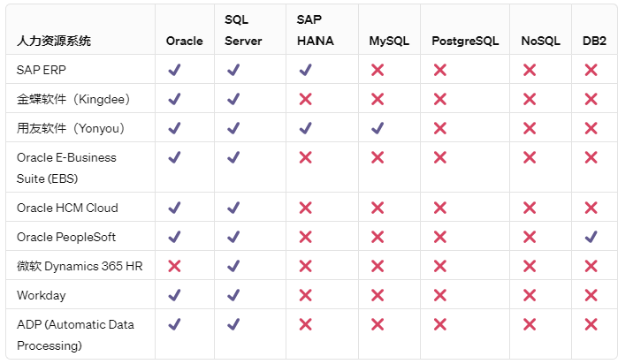The height and width of the screenshot is (364, 633).
Task: Click the MySQL cross for Oracle E-Business Suite
Action: (x=378, y=157)
